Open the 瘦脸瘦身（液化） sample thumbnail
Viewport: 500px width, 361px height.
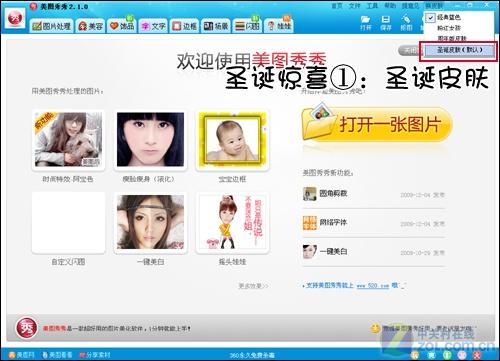click(x=150, y=140)
